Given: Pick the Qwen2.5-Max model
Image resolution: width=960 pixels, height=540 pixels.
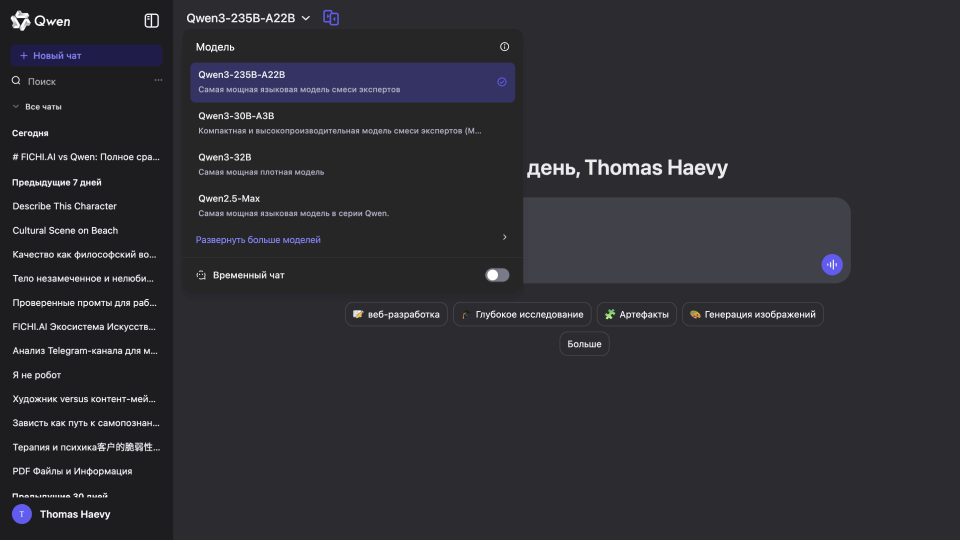Looking at the screenshot, I should (x=353, y=206).
